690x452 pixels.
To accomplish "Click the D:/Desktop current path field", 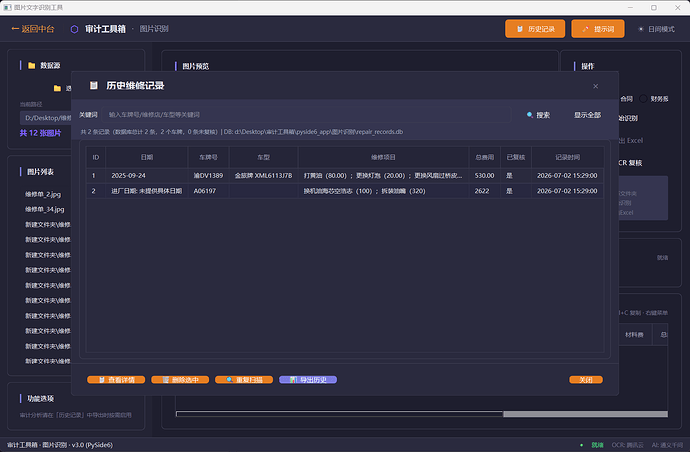I will tap(46, 118).
